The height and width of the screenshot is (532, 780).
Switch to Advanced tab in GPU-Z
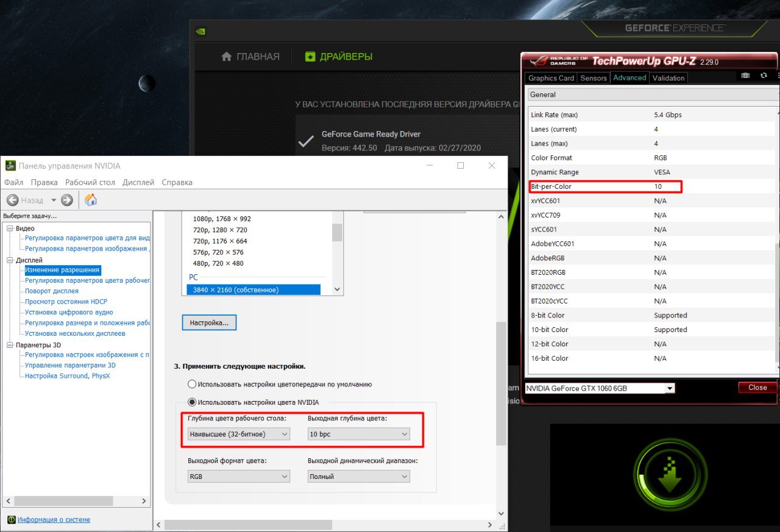629,77
